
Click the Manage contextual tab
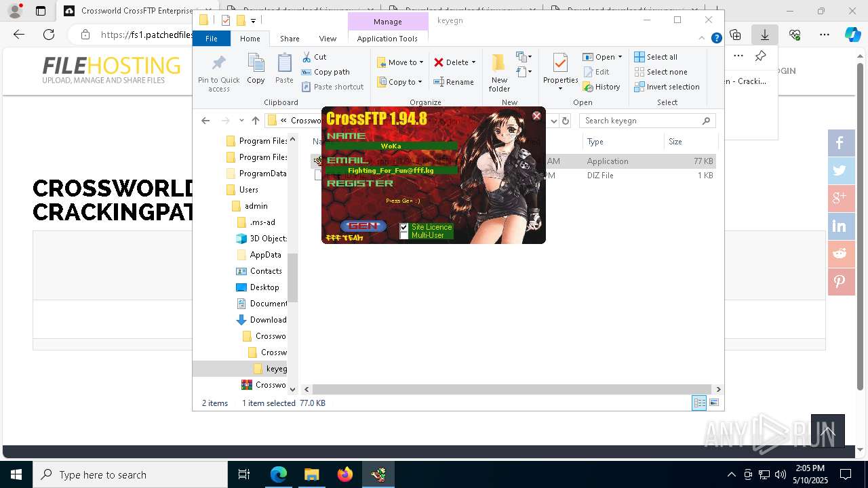[x=388, y=22]
